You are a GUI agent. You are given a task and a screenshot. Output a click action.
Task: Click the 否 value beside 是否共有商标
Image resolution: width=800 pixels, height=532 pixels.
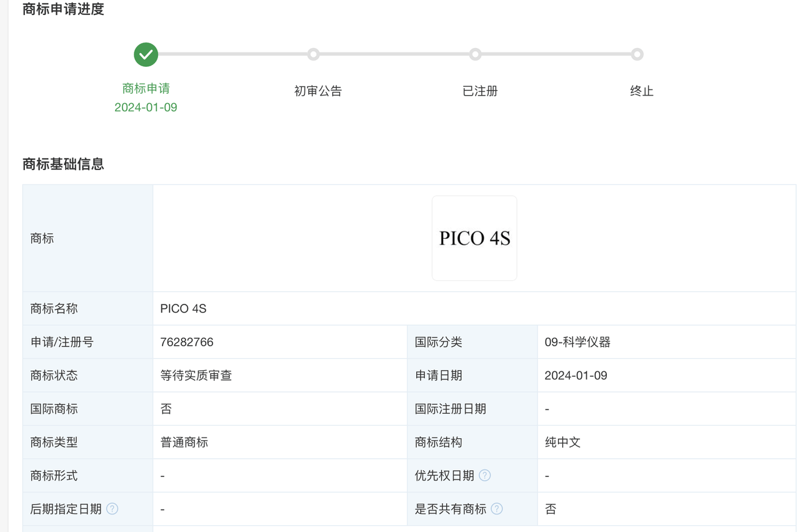click(551, 509)
